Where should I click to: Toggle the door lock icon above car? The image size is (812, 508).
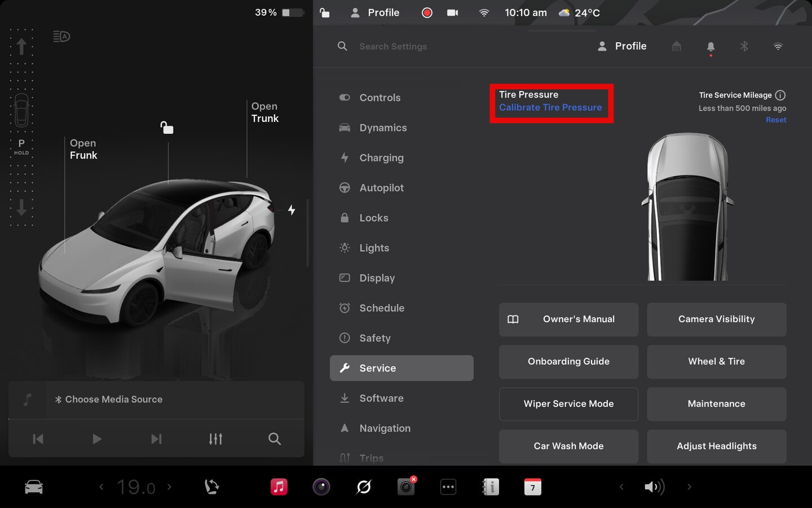167,128
